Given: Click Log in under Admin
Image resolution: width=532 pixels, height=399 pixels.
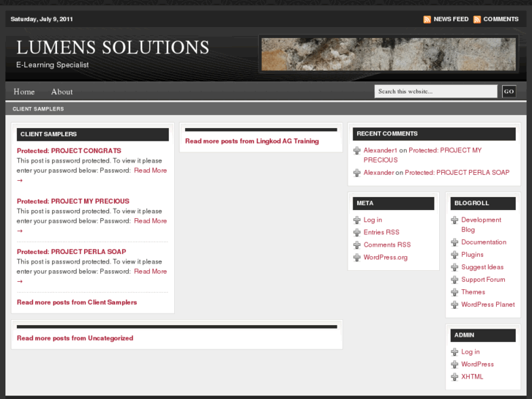Looking at the screenshot, I should (x=471, y=352).
